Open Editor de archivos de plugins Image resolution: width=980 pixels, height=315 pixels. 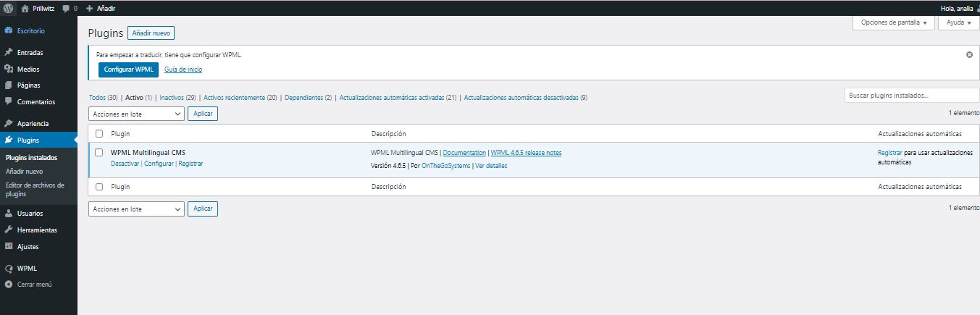pos(35,190)
